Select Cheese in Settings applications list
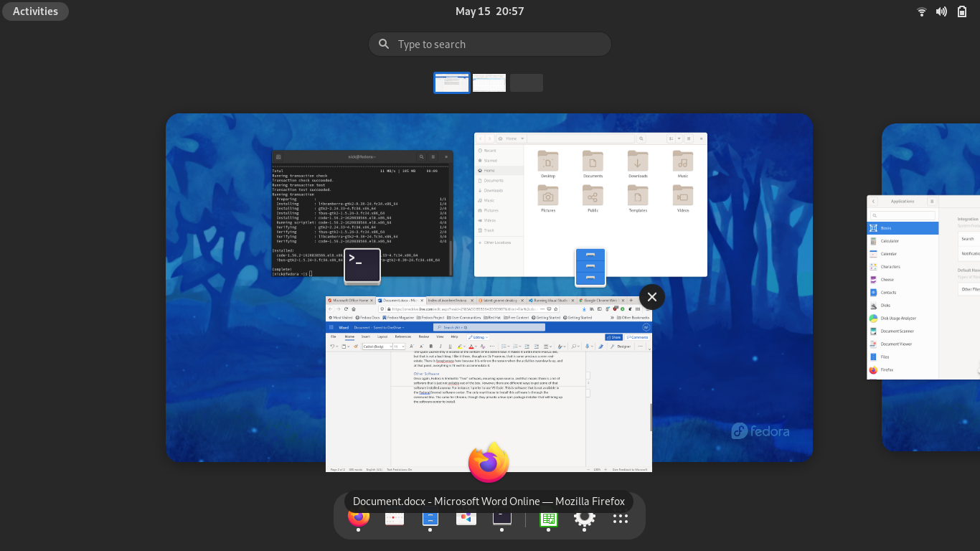The height and width of the screenshot is (551, 980). pos(903,280)
